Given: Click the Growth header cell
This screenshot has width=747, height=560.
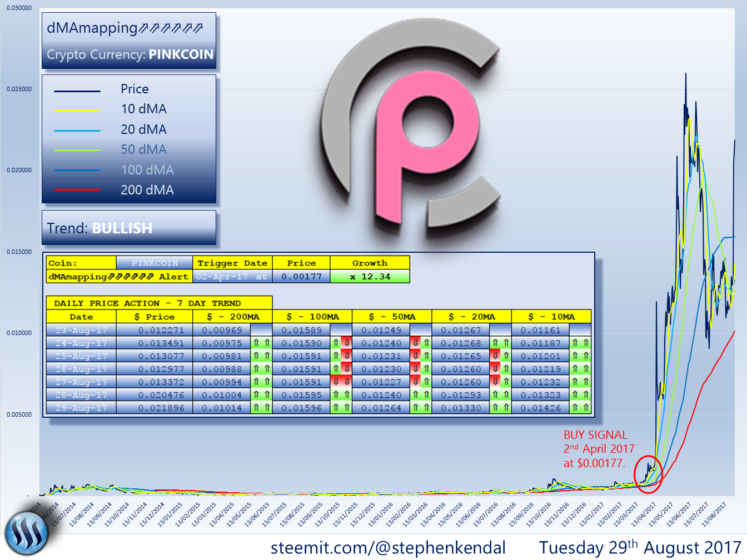Looking at the screenshot, I should point(370,263).
